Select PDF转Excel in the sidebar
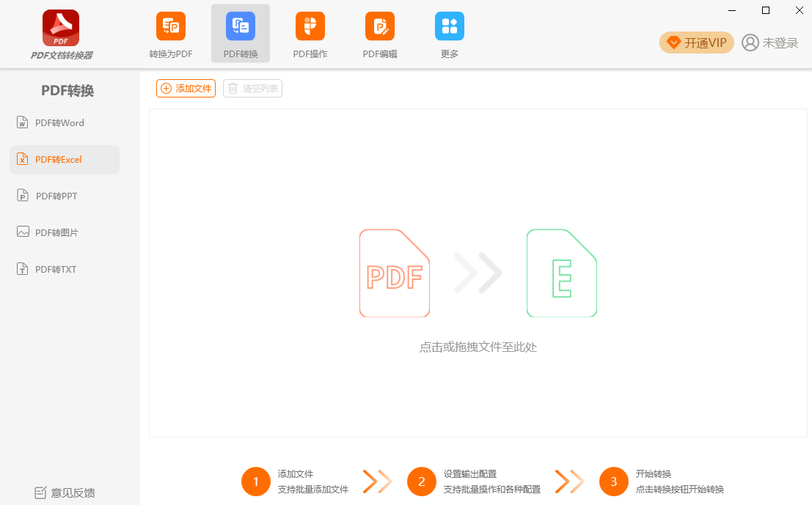 65,159
